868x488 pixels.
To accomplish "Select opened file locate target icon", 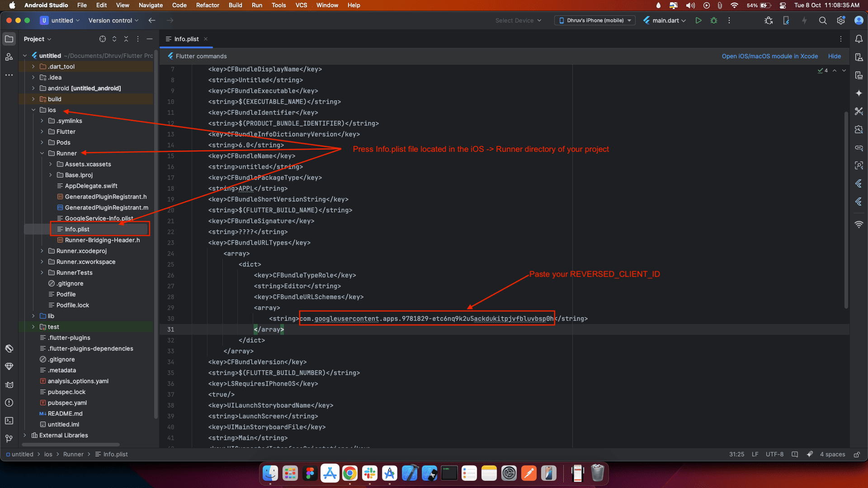I will (103, 39).
